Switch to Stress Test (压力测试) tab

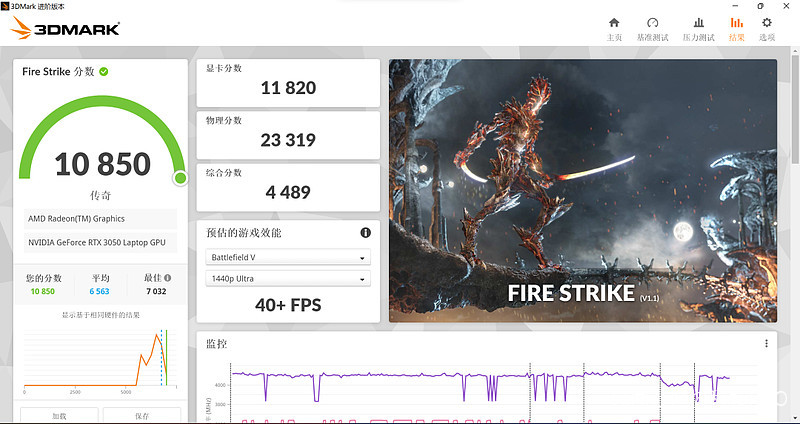[x=699, y=30]
